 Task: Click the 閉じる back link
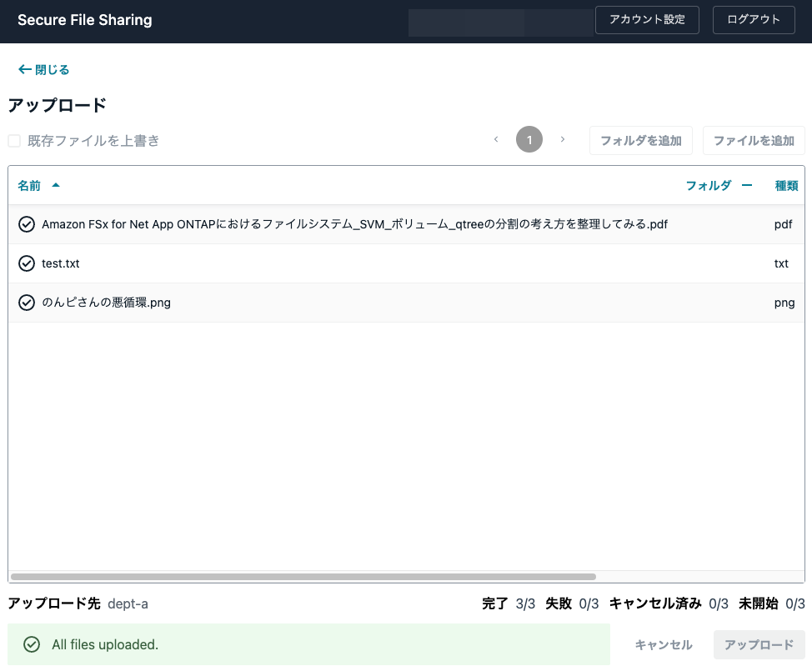tap(43, 69)
